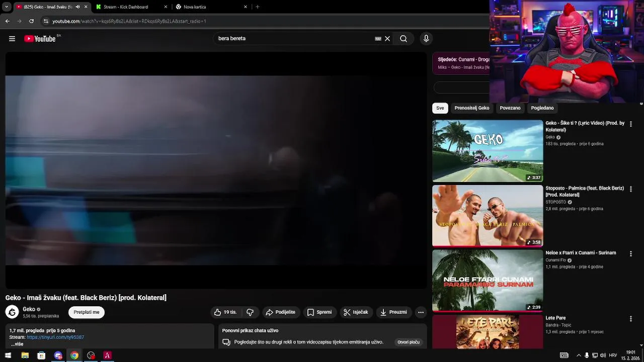
Task: Select the Sve filter chip
Action: (440, 108)
